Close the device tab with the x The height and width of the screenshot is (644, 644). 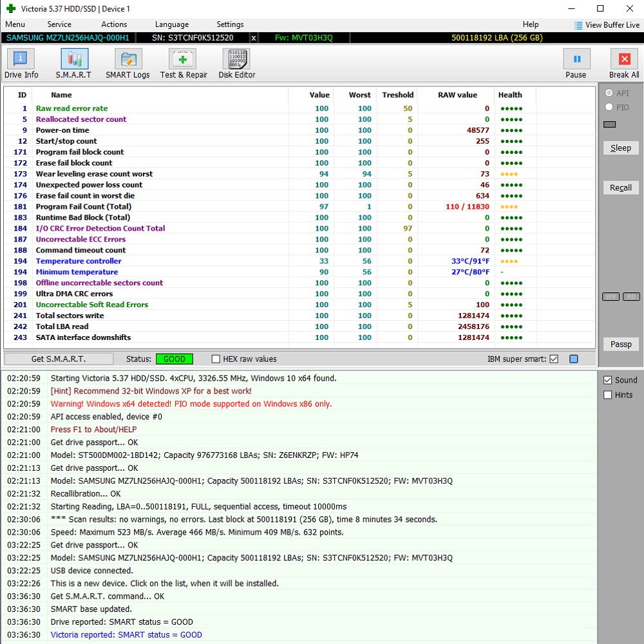click(253, 38)
